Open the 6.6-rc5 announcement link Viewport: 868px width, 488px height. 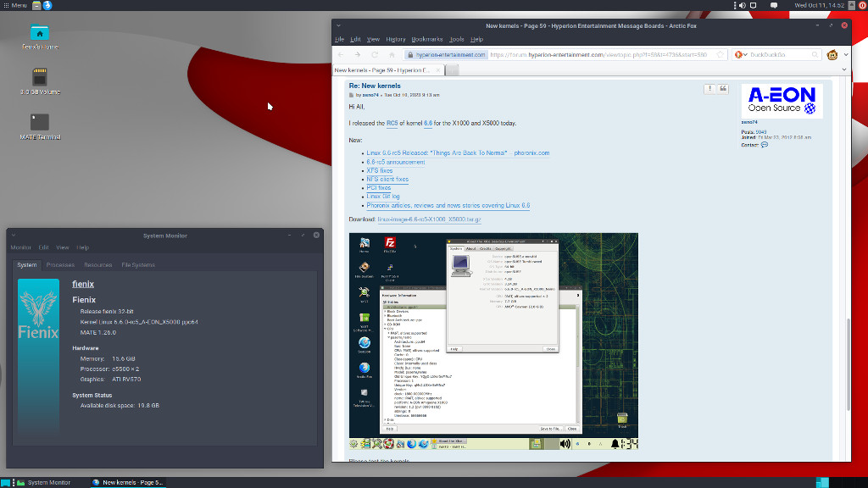pyautogui.click(x=396, y=162)
